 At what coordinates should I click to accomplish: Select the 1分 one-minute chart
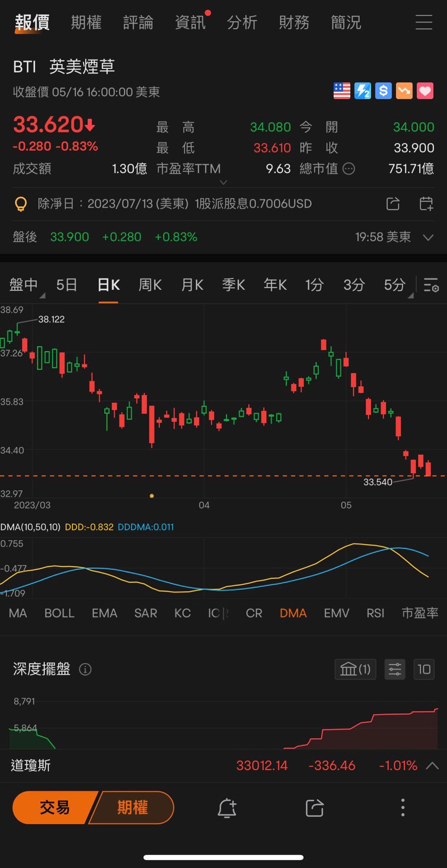[315, 285]
